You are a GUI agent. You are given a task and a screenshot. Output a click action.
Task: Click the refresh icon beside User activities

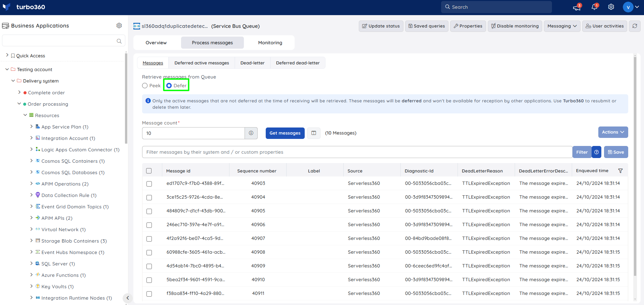coord(635,26)
